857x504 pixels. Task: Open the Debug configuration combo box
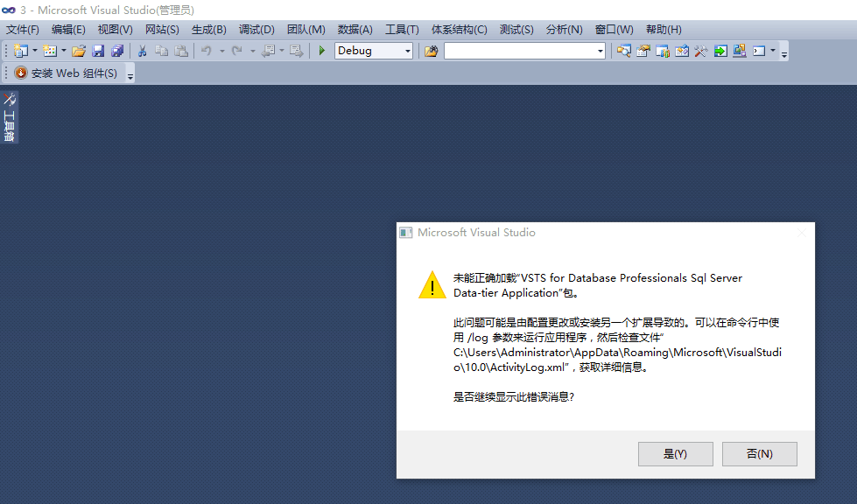pyautogui.click(x=374, y=51)
